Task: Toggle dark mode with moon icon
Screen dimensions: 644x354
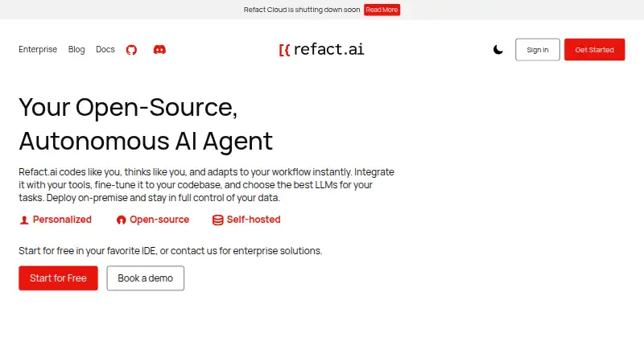Action: tap(497, 50)
